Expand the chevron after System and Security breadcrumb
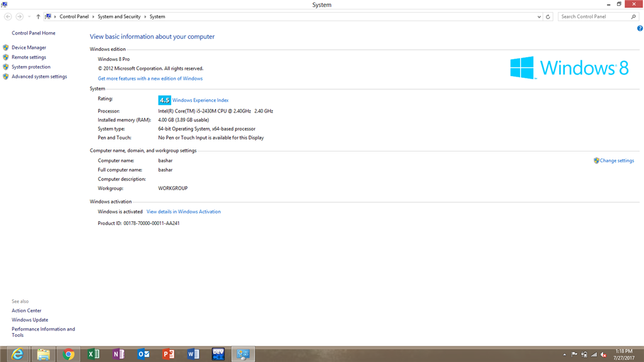 tap(145, 17)
